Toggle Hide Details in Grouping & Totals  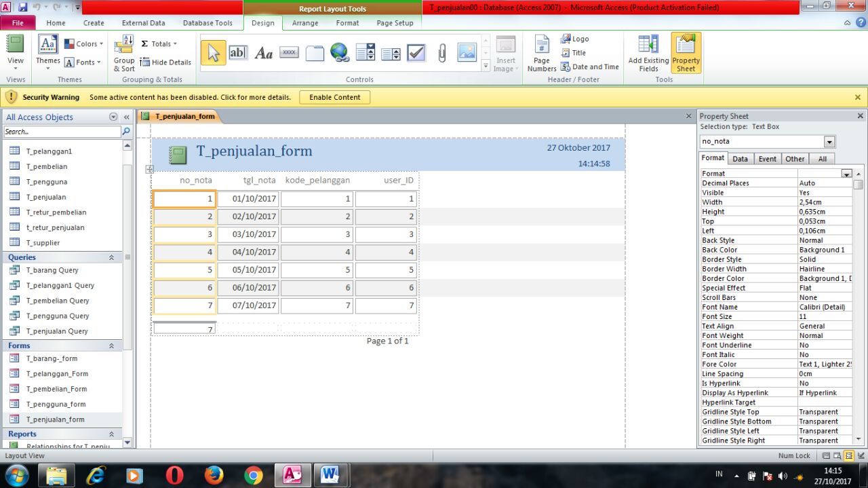point(165,62)
